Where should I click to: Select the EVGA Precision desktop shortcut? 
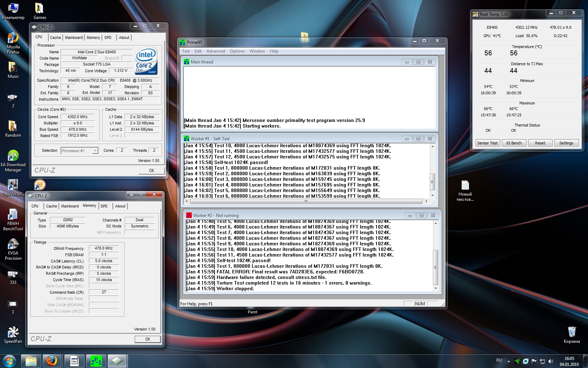click(13, 249)
